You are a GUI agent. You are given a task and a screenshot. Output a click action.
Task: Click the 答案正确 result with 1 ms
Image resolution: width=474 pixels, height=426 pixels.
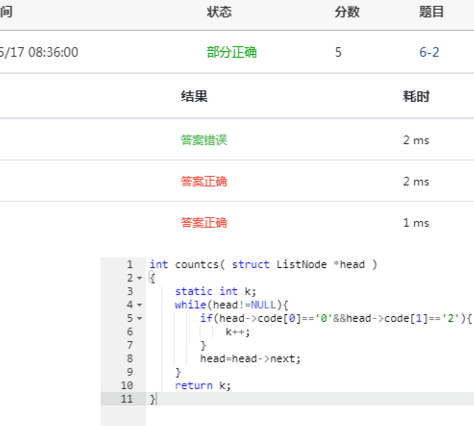coord(204,223)
